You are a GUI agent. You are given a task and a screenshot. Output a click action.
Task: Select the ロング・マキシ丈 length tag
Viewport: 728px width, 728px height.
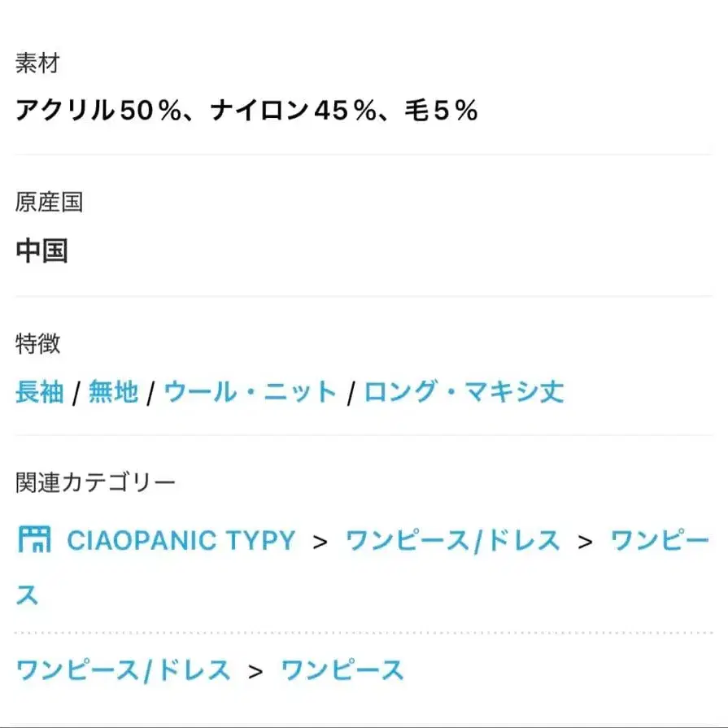coord(464,391)
